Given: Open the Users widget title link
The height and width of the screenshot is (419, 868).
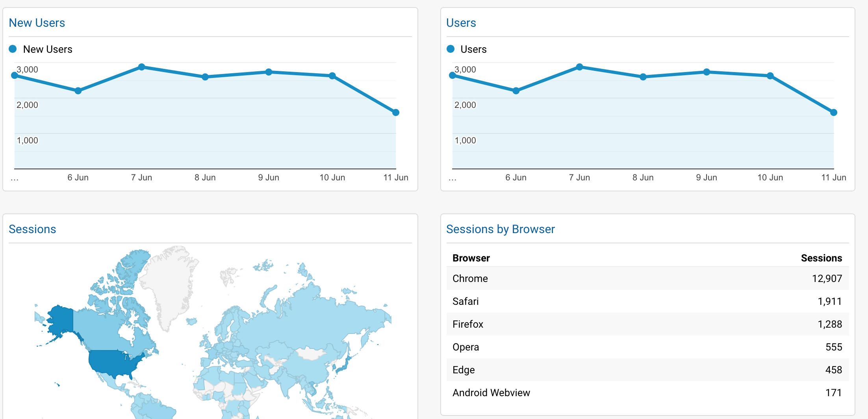Looking at the screenshot, I should [461, 23].
